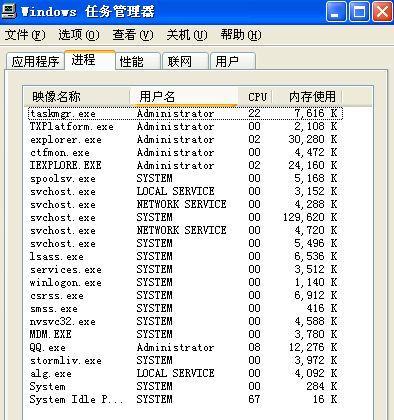Select the IEXPLORE.EXE process

tap(185, 165)
